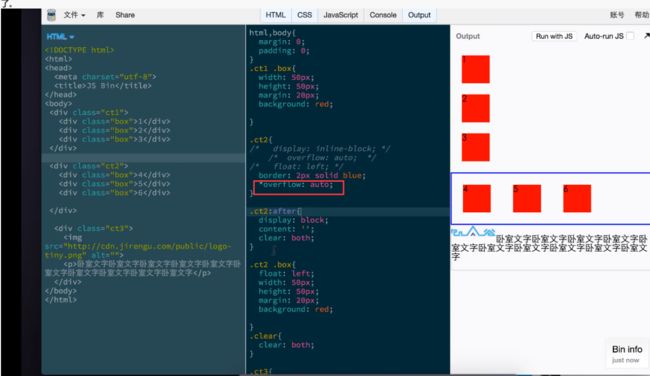
Task: Click the '<div class="ct1">' HTML line
Action: (89, 112)
